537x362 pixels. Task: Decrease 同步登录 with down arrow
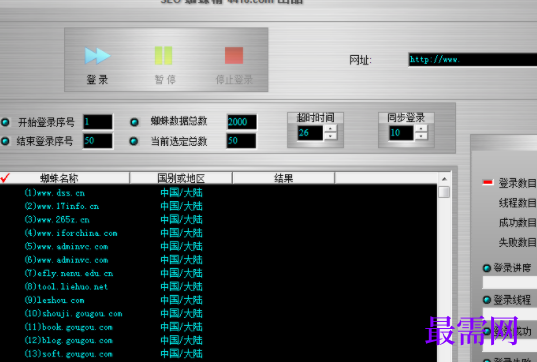[x=421, y=136]
